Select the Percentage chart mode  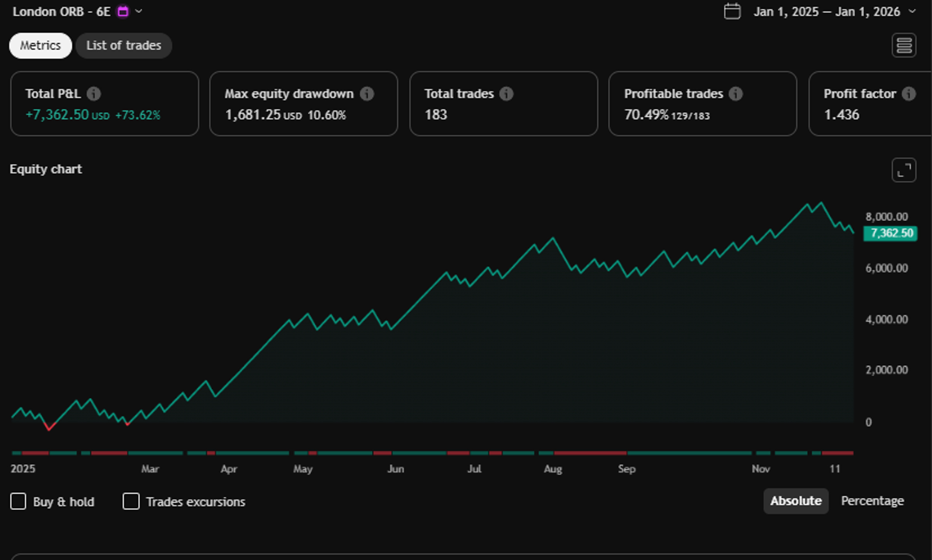pos(873,501)
